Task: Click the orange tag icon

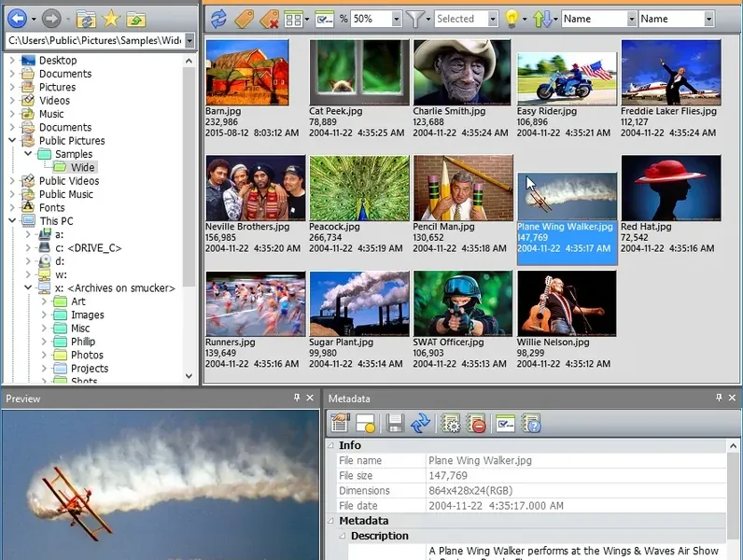Action: pos(244,18)
